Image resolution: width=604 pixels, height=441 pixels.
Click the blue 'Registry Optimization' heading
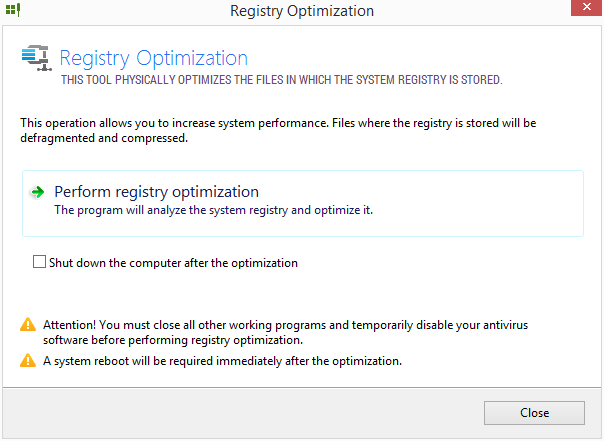pyautogui.click(x=154, y=58)
